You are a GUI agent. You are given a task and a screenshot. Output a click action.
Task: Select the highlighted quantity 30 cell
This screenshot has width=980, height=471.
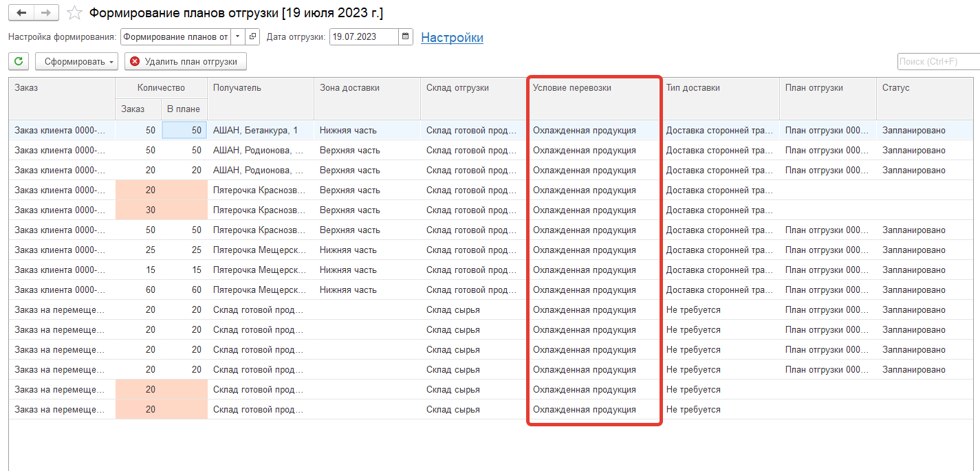tap(150, 210)
